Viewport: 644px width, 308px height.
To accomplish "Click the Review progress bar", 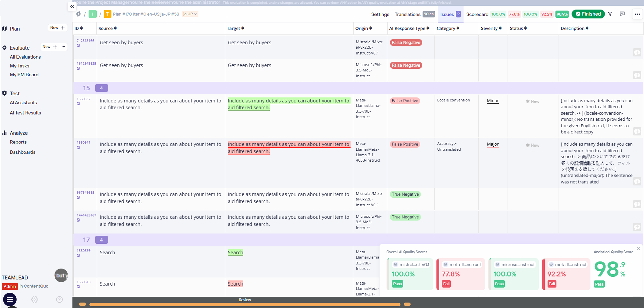I will coord(245,304).
